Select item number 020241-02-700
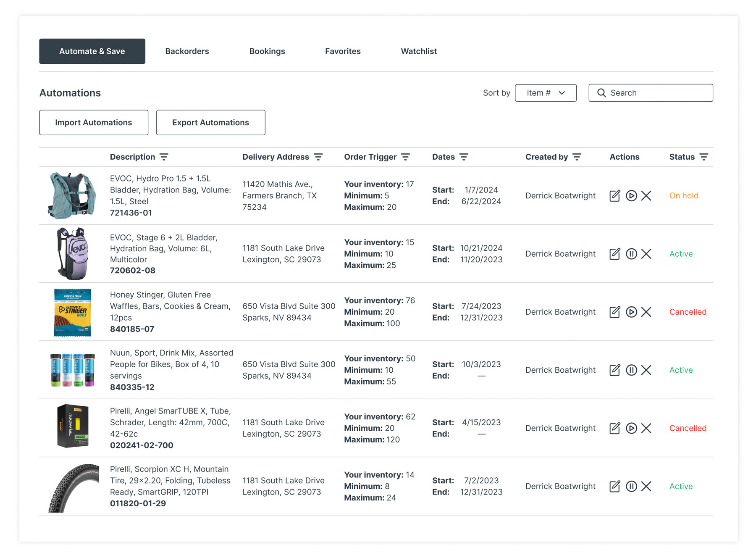The height and width of the screenshot is (558, 756). 142,445
